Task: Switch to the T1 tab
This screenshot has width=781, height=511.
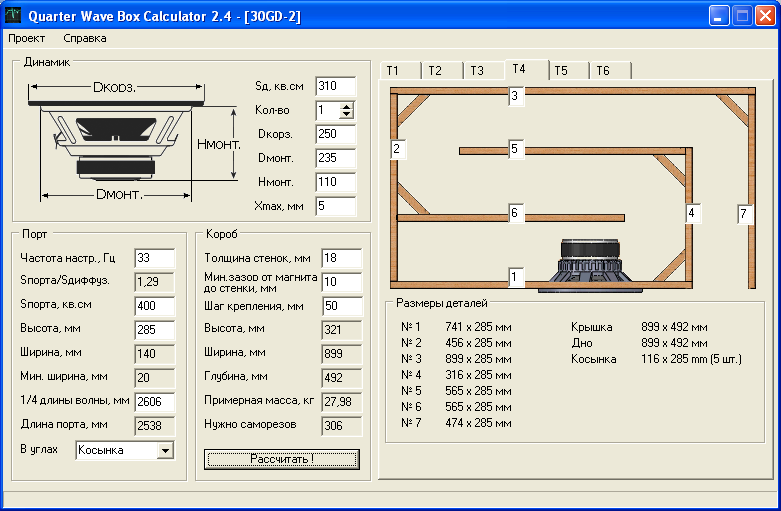Action: (x=393, y=71)
